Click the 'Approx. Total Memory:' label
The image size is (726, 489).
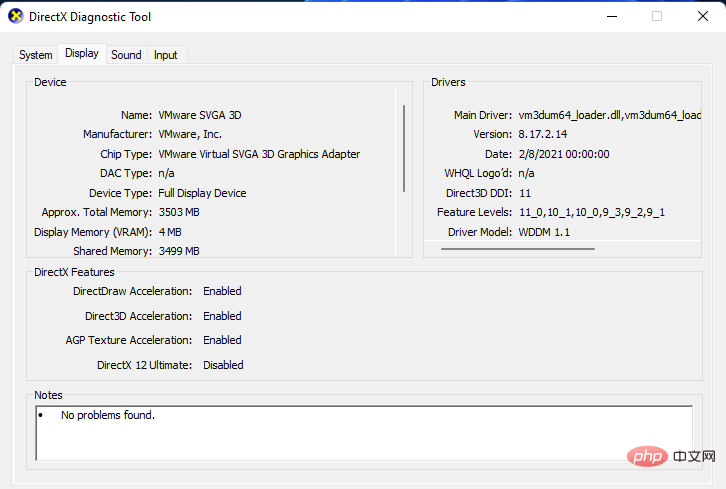click(x=97, y=212)
